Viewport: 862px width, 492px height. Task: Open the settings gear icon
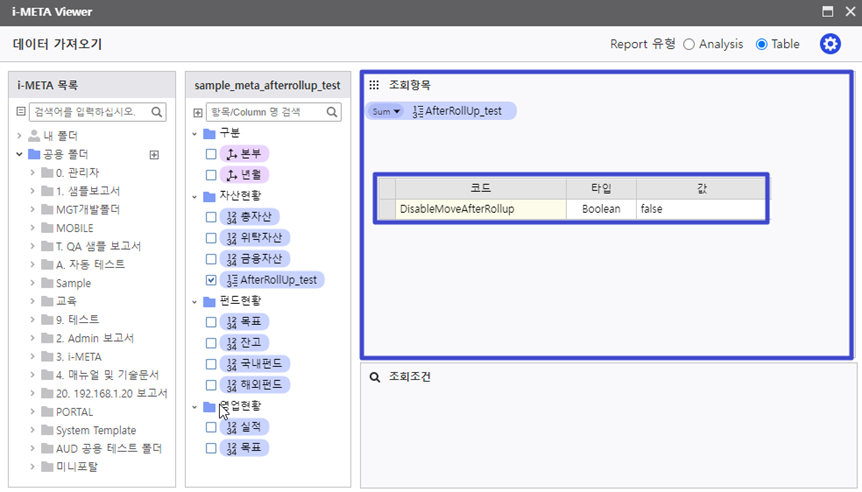point(830,44)
